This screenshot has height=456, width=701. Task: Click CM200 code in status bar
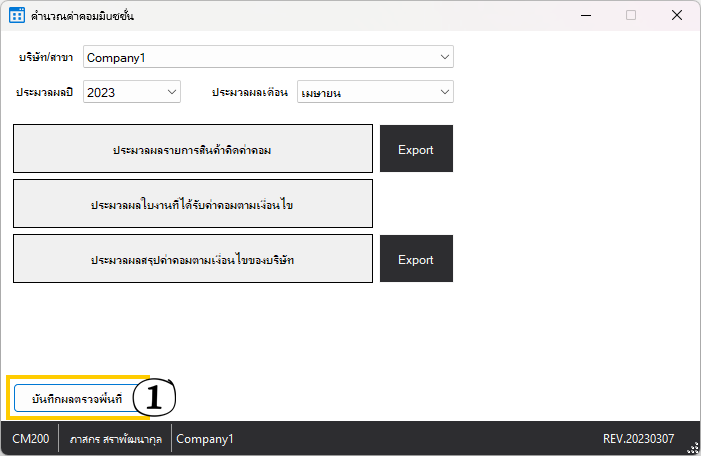(30, 439)
